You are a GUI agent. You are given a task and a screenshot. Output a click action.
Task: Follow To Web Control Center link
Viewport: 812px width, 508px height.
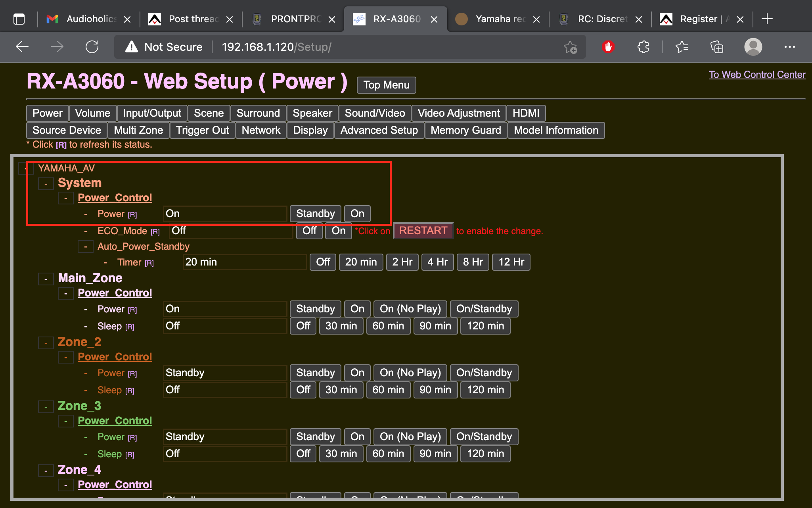point(757,75)
